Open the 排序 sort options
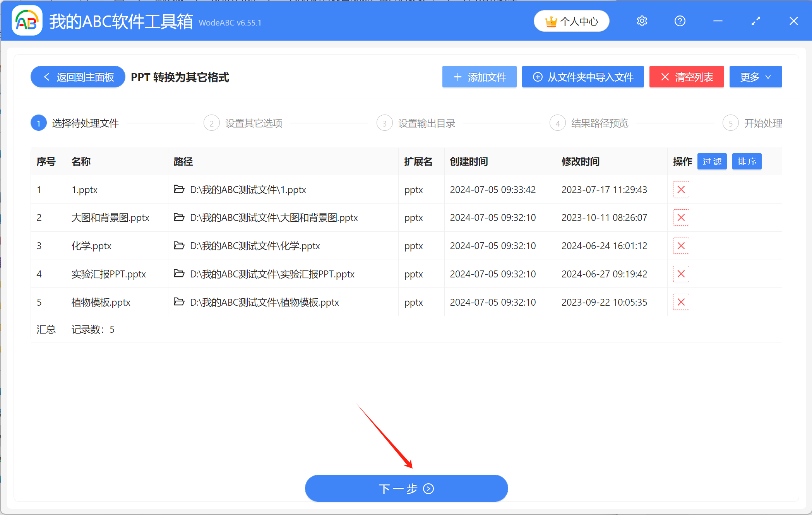This screenshot has height=515, width=812. click(x=747, y=161)
